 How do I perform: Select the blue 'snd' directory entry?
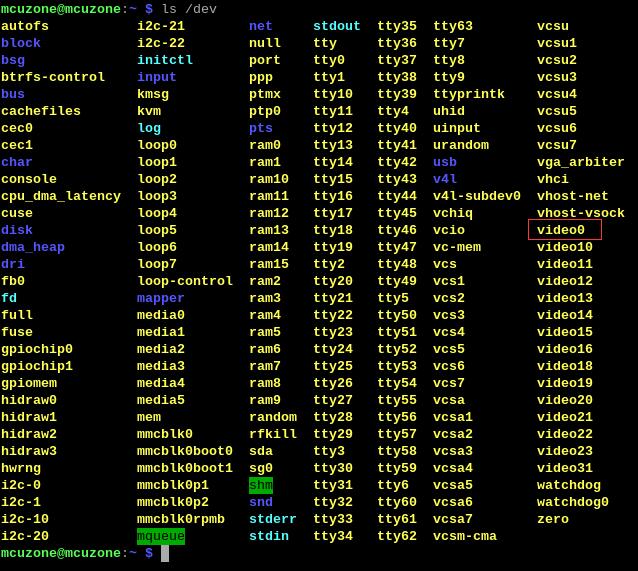[260, 502]
